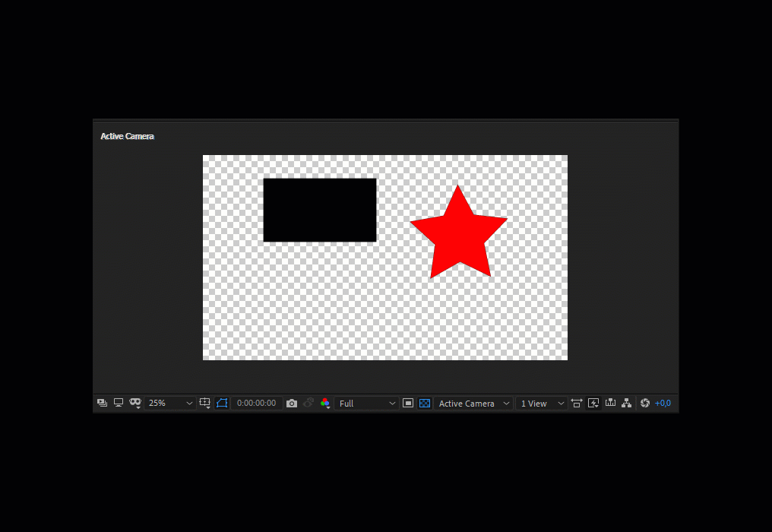Open the Composition Flowchart
Screen dimensions: 772x532
(x=626, y=403)
